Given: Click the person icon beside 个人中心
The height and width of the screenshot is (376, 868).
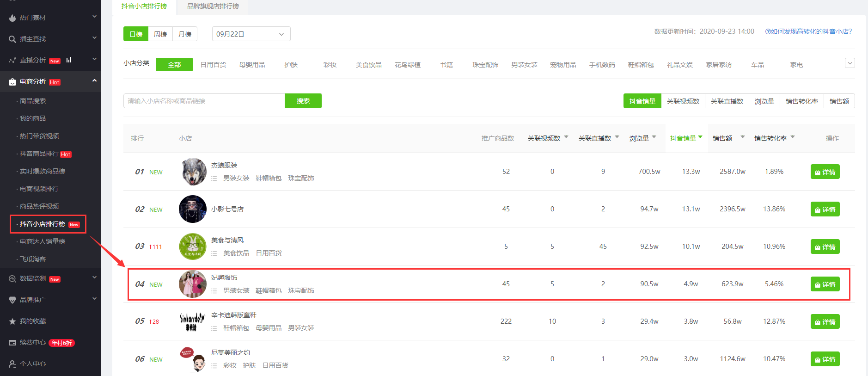Looking at the screenshot, I should pyautogui.click(x=12, y=364).
